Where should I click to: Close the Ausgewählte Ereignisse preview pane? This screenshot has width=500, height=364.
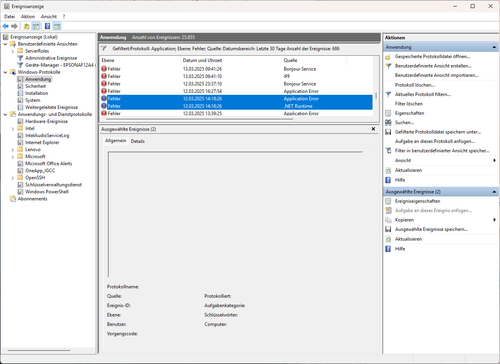coord(373,129)
